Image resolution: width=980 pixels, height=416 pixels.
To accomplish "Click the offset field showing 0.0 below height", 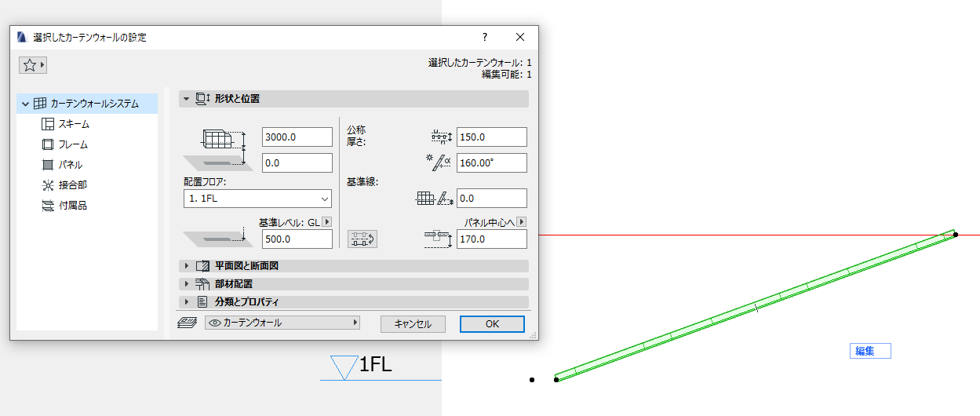I will point(297,162).
